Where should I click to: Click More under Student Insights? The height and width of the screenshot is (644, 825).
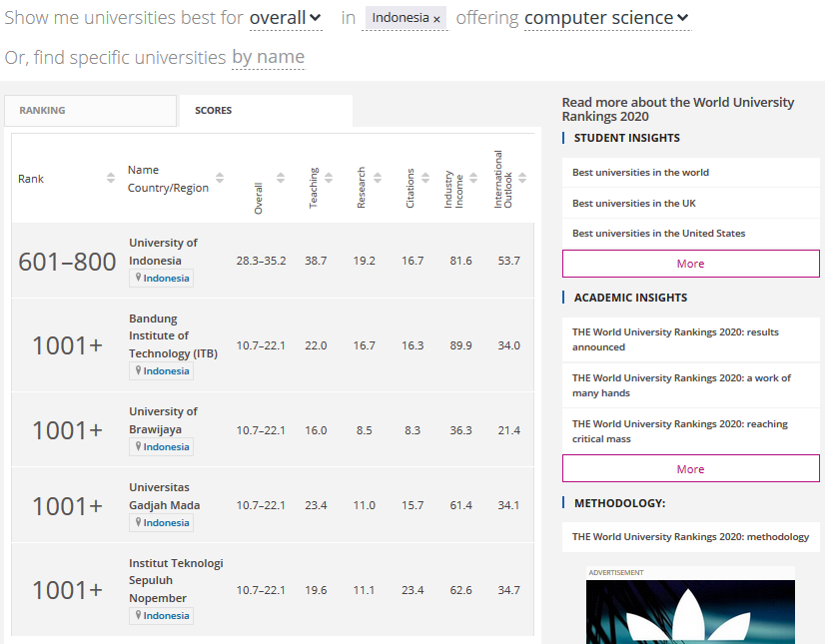690,264
